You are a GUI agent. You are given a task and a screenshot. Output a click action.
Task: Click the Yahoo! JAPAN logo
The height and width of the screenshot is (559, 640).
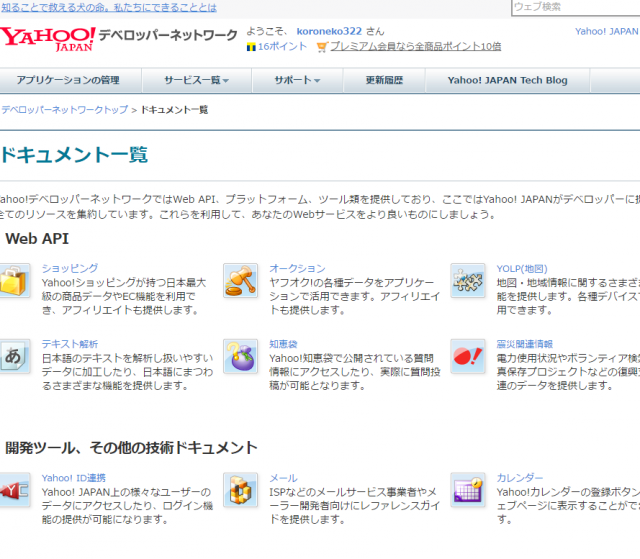47,39
